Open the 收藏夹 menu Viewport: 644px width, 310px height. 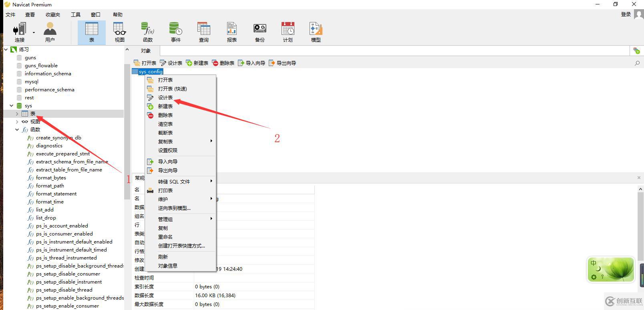point(53,14)
